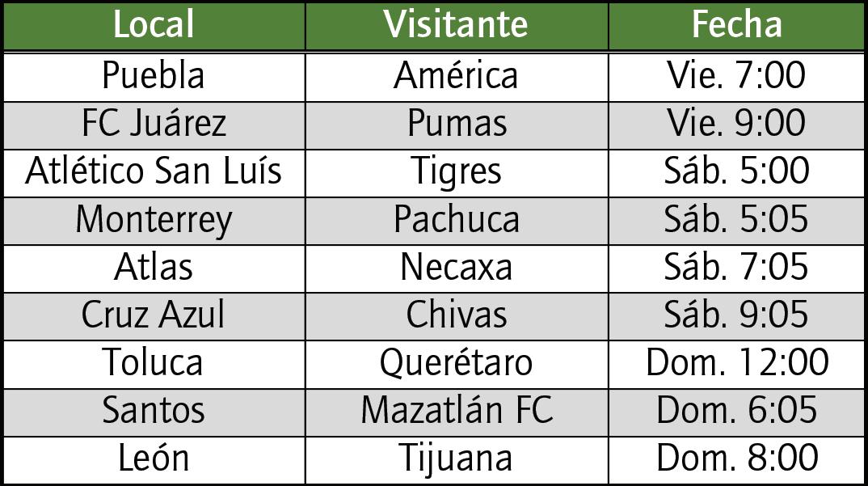Image resolution: width=868 pixels, height=486 pixels.
Task: Click the Local column header
Action: click(154, 26)
